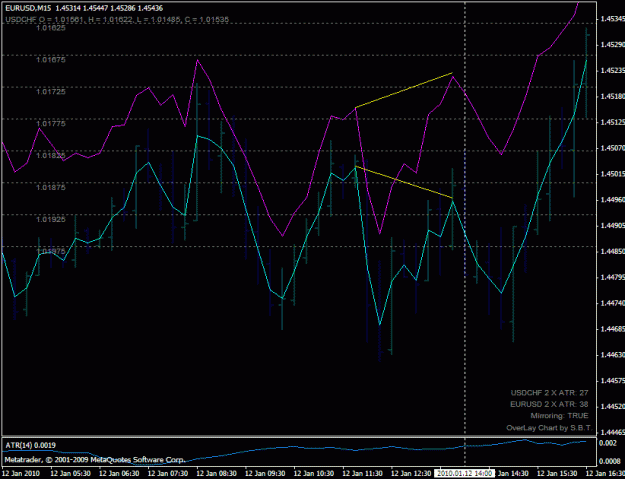Image resolution: width=625 pixels, height=479 pixels.
Task: Click the '12 Jan 07:30' time axis label
Action: coord(167,473)
